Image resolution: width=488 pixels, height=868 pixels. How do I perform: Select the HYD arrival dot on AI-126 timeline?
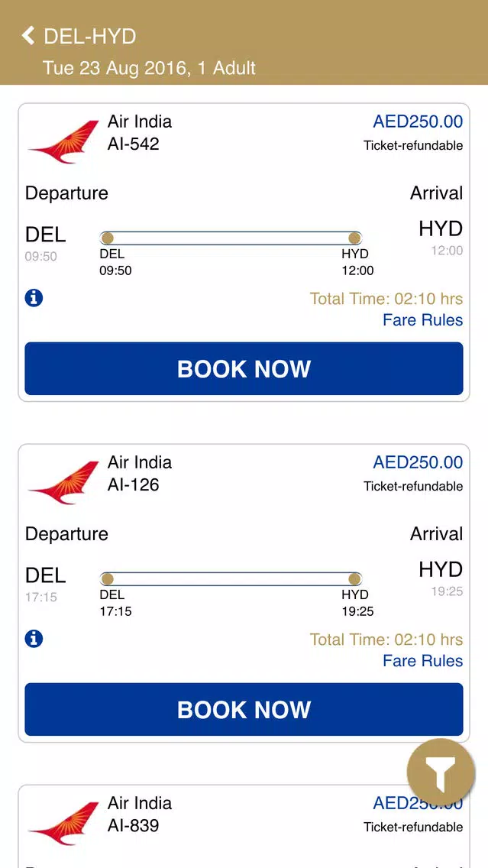click(x=354, y=579)
